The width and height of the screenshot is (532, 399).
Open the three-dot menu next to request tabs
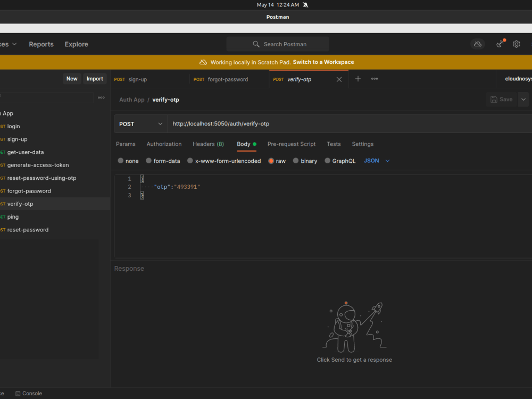[x=374, y=79]
